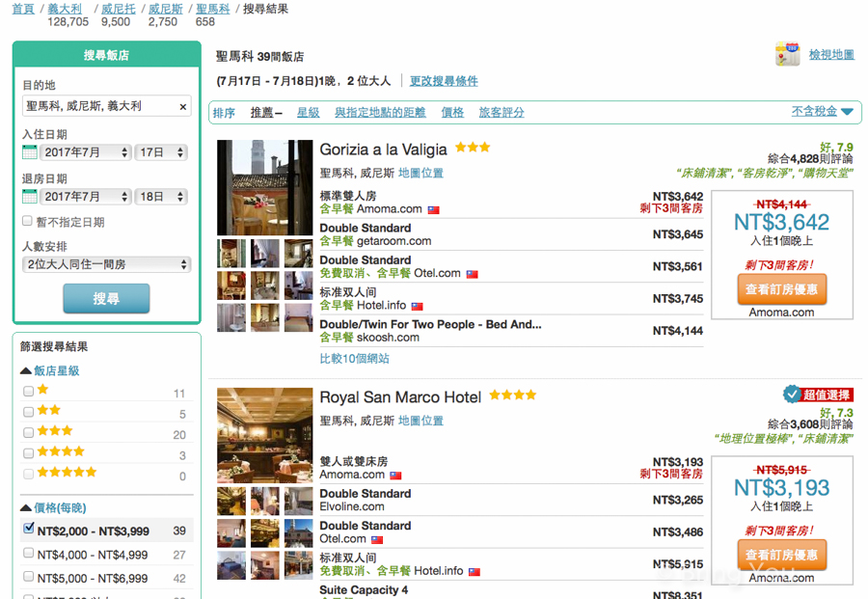Click the 搜尋 search button

click(x=106, y=298)
